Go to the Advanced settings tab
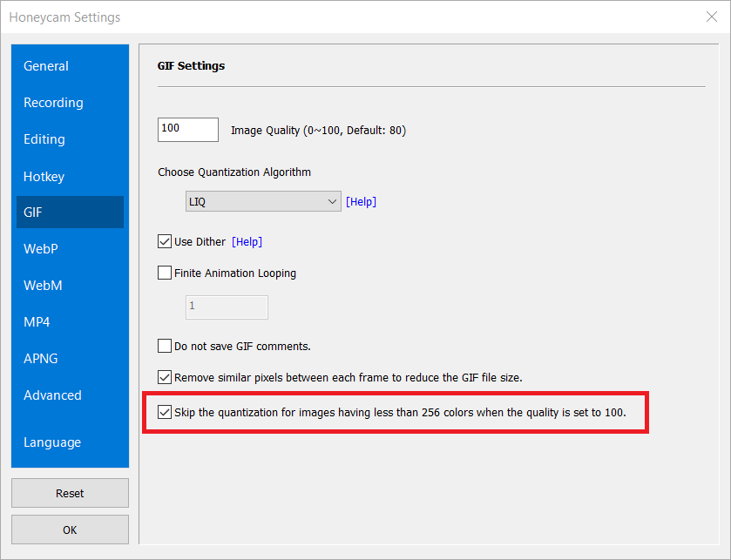Image resolution: width=731 pixels, height=560 pixels. click(x=52, y=395)
